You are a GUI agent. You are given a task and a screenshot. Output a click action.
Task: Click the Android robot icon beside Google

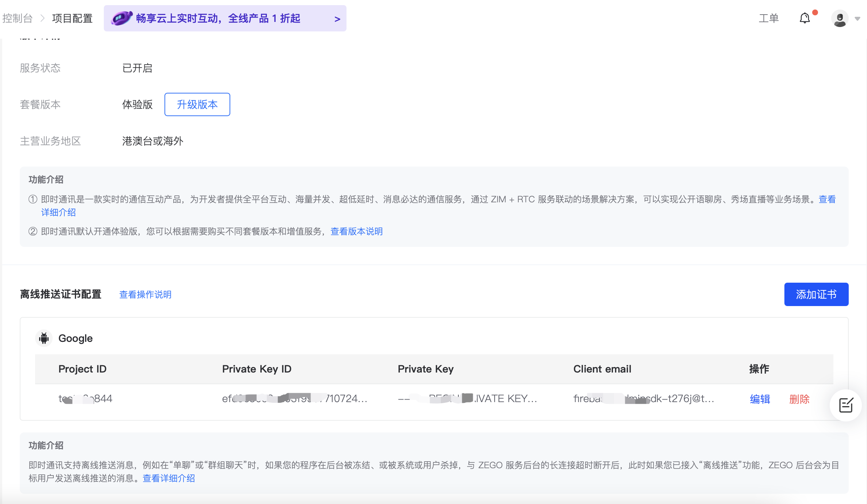click(x=43, y=338)
